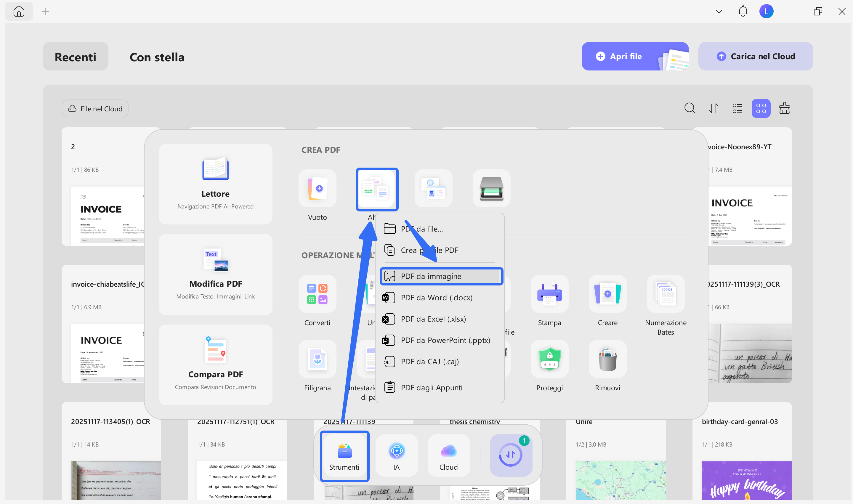The image size is (853, 504).
Task: Go to the home tab icon
Action: click(x=19, y=12)
